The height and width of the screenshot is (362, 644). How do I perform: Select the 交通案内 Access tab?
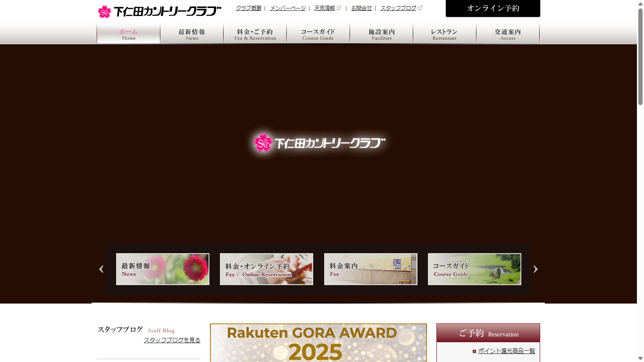[x=508, y=34]
